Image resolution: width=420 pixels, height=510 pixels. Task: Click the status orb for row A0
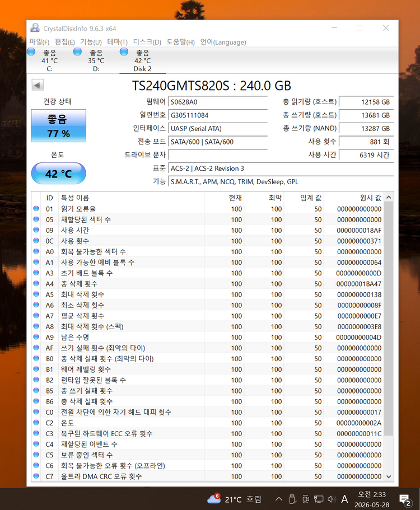point(36,251)
